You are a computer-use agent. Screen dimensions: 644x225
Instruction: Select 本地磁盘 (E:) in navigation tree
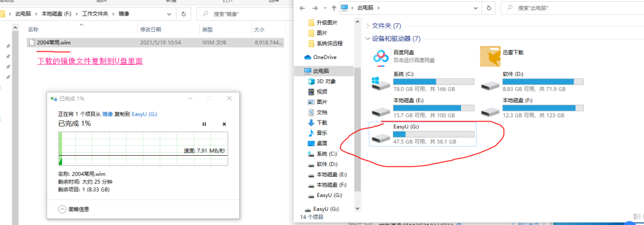[x=327, y=174]
